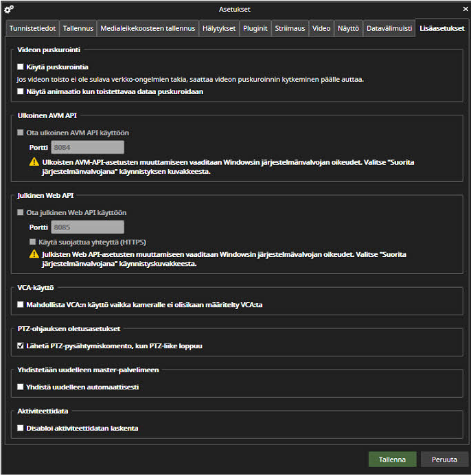
Task: Enable VCA usage checkbox Mahdollista VCA:n käyttö
Action: point(21,304)
